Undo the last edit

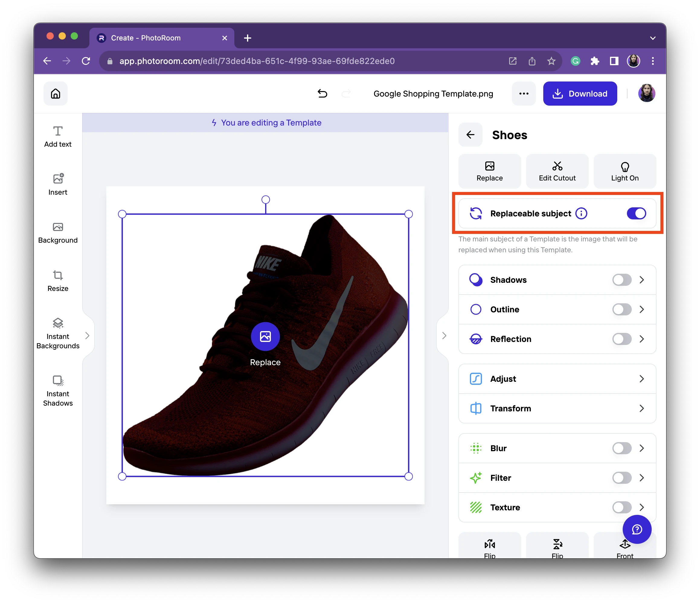pyautogui.click(x=323, y=94)
